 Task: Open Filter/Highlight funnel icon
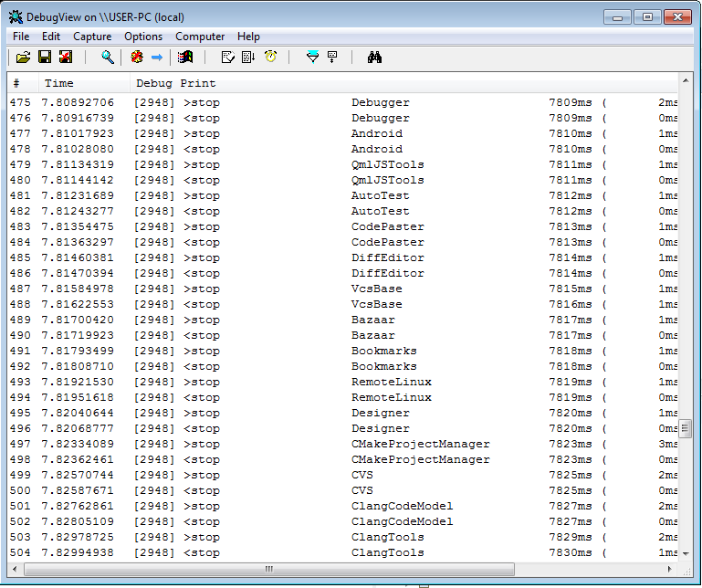point(312,58)
